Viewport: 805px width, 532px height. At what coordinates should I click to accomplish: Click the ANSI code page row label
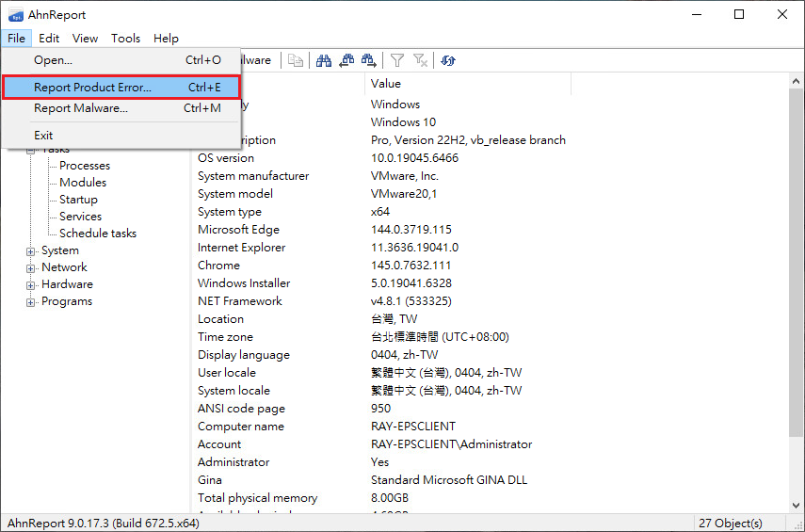[241, 409]
